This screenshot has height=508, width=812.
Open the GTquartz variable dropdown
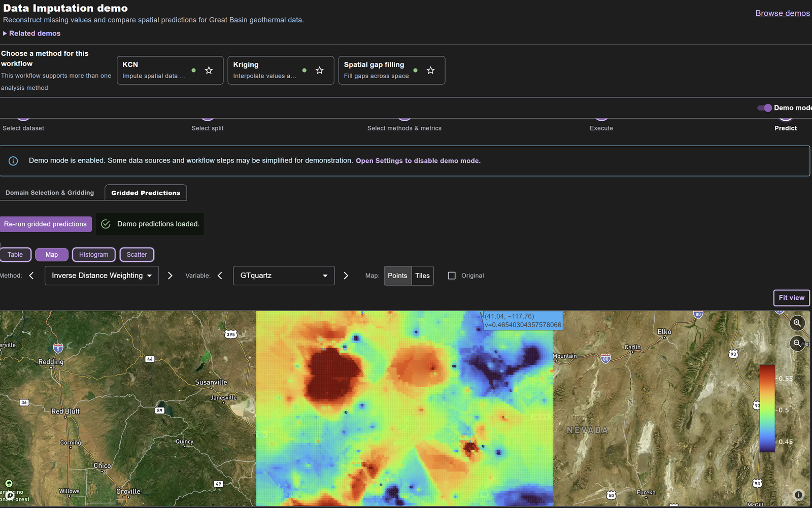click(284, 276)
